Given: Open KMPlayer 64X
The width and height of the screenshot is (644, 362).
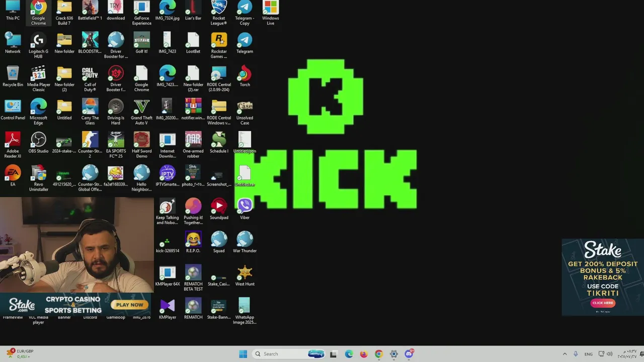Looking at the screenshot, I should (x=167, y=276).
